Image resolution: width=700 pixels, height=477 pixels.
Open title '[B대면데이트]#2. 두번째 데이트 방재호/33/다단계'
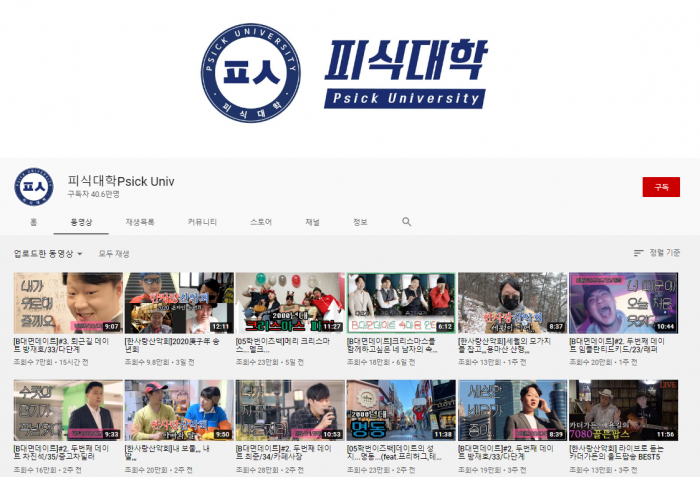506,452
